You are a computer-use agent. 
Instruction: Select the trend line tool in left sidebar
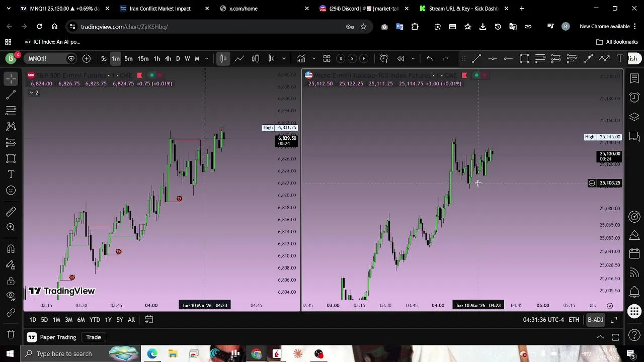[x=11, y=95]
